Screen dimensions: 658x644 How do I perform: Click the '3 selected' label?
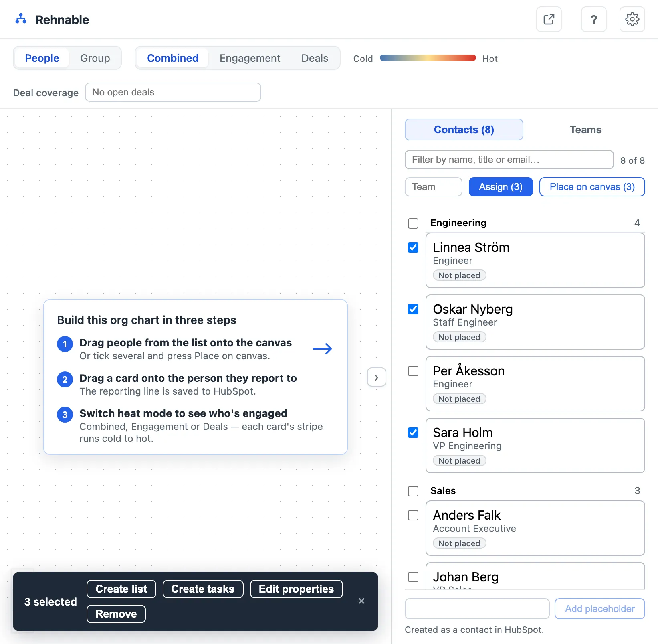(x=50, y=601)
